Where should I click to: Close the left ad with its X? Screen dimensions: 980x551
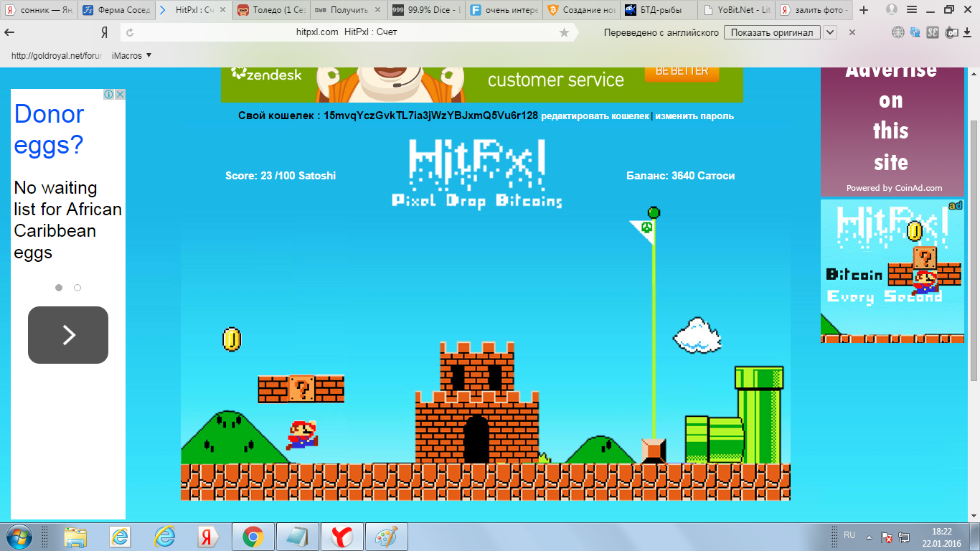click(120, 95)
